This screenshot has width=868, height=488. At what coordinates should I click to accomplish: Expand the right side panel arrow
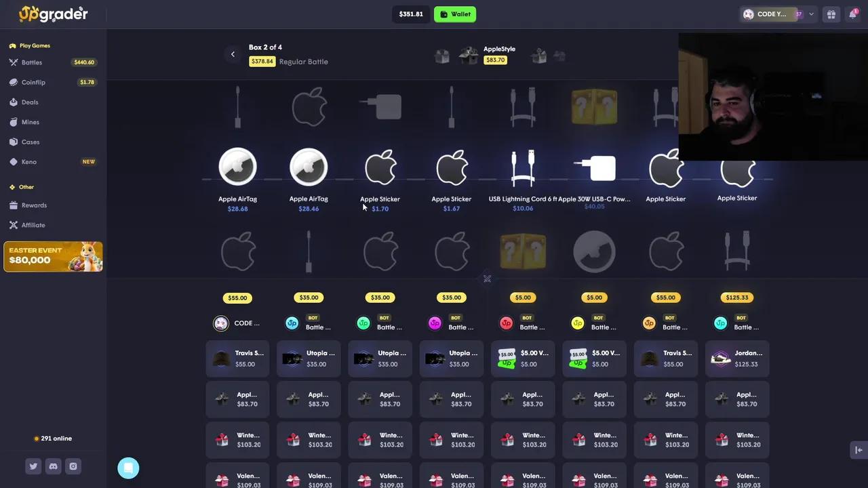pyautogui.click(x=859, y=450)
